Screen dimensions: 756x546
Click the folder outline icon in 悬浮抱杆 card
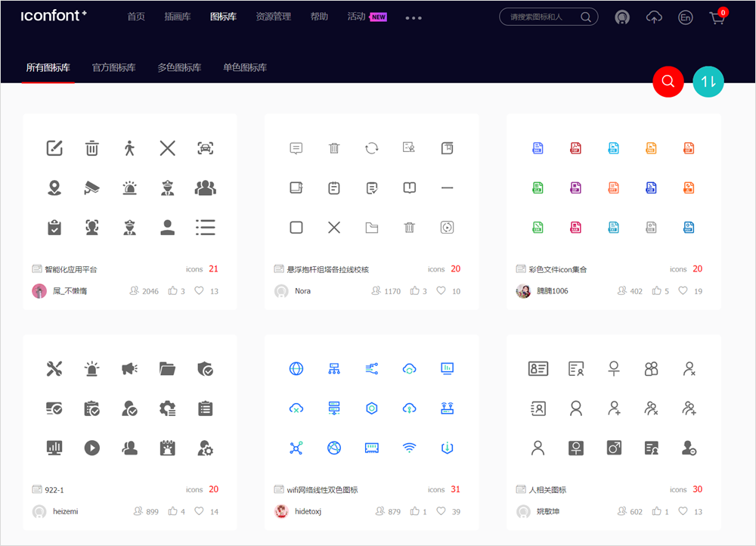372,227
